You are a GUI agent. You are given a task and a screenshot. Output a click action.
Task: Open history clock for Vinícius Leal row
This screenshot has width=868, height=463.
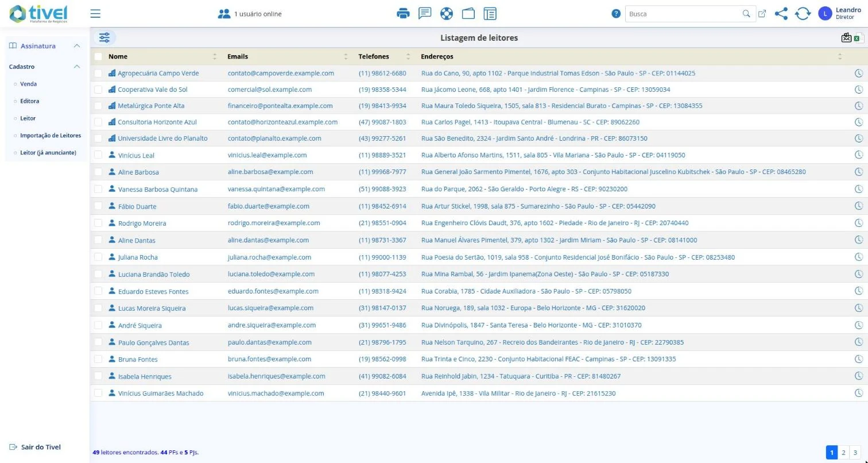[x=859, y=155]
